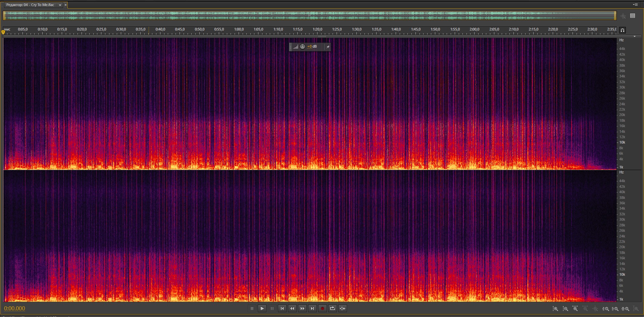This screenshot has height=317, width=644.
Task: Select the Cry To Me.flac editor tab
Action: click(x=30, y=5)
